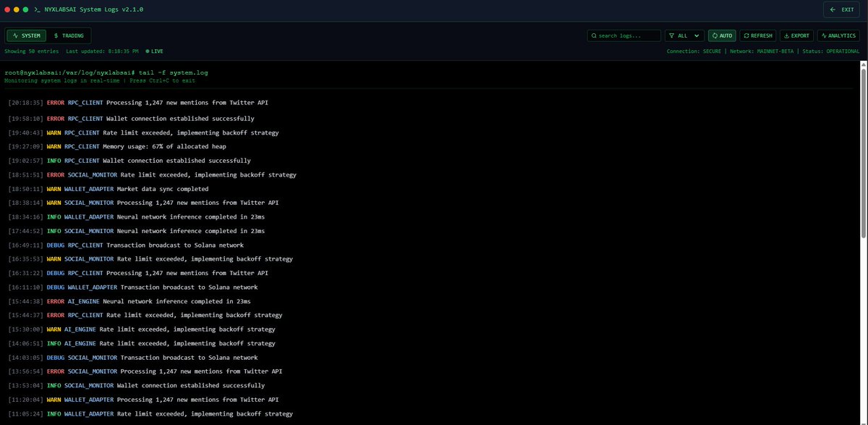Viewport: 868px width, 425px height.
Task: Click the 'Last updated: 8:18:35 PM' label
Action: coord(103,51)
